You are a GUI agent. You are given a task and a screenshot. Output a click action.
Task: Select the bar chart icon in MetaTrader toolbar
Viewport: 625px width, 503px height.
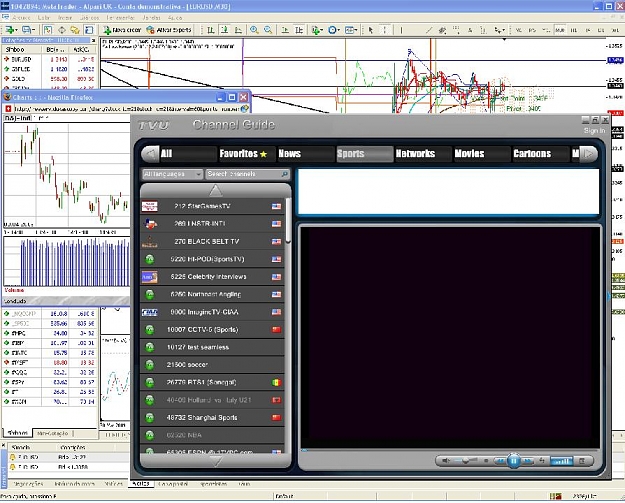tap(211, 30)
